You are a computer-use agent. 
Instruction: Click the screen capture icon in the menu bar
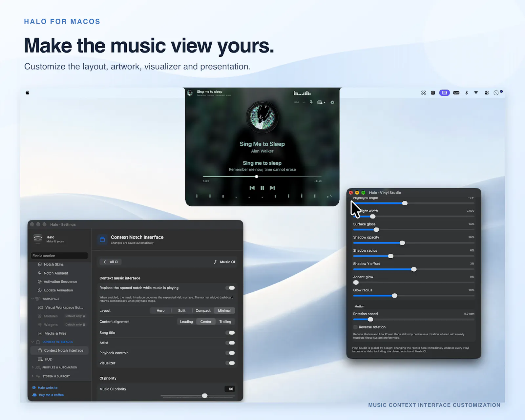(x=424, y=93)
